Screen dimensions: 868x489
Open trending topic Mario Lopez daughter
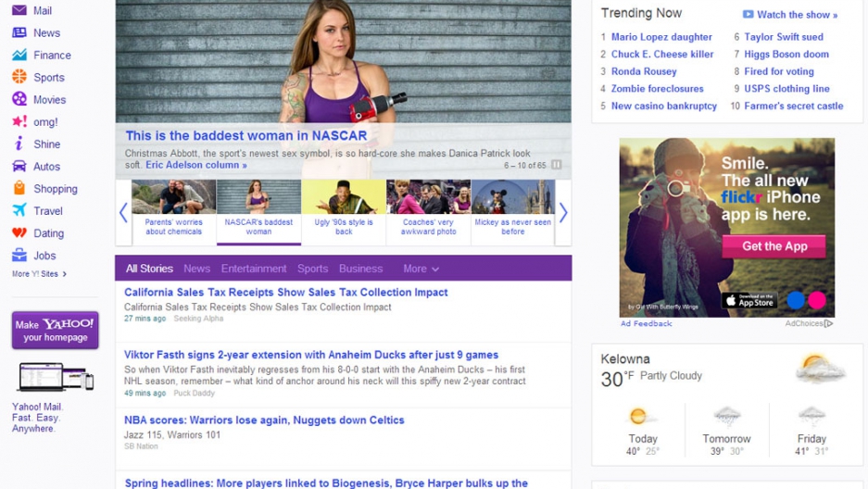pyautogui.click(x=661, y=37)
